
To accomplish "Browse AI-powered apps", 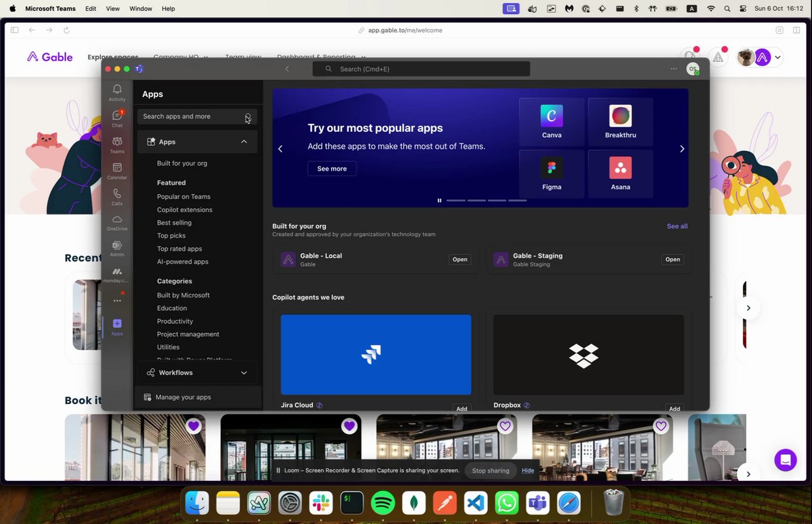I will coord(183,262).
